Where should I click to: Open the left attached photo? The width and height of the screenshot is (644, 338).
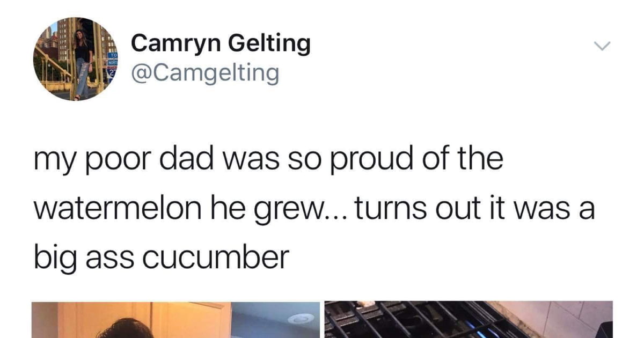coord(175,320)
